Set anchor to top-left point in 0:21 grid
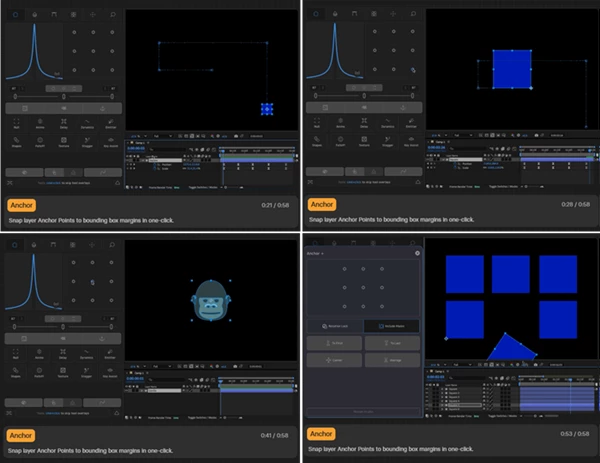Viewport: 600px width, 463px height. click(x=74, y=33)
